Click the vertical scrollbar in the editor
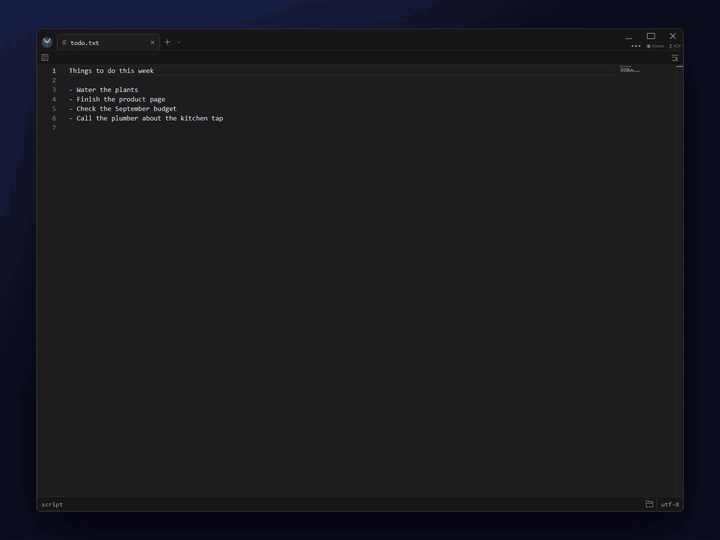 point(680,280)
